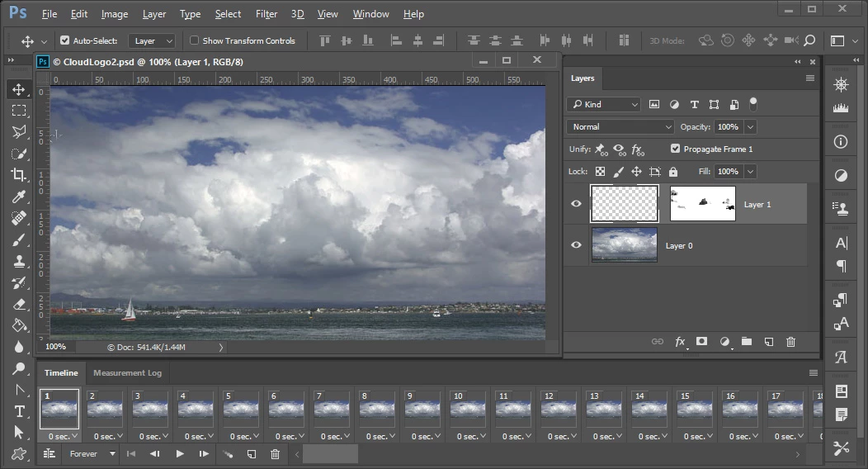The height and width of the screenshot is (469, 868).
Task: Enable Show Transform Controls checkbox
Action: pyautogui.click(x=195, y=40)
